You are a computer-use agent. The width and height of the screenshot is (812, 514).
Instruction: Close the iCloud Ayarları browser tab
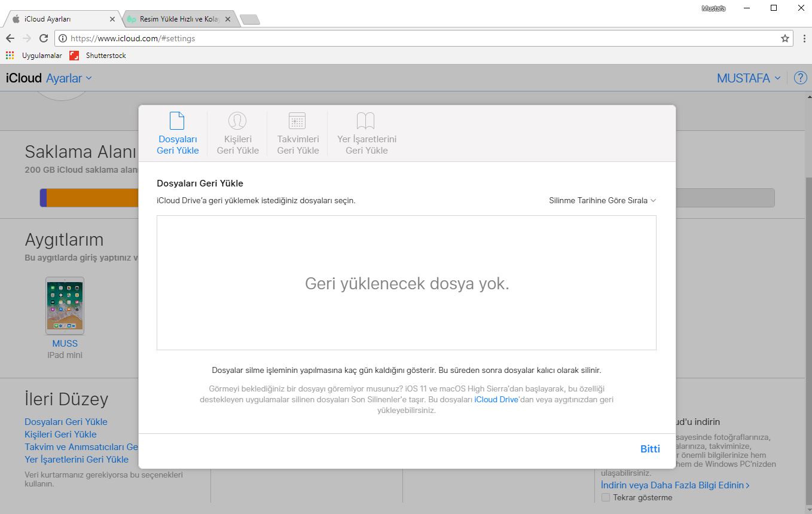112,19
